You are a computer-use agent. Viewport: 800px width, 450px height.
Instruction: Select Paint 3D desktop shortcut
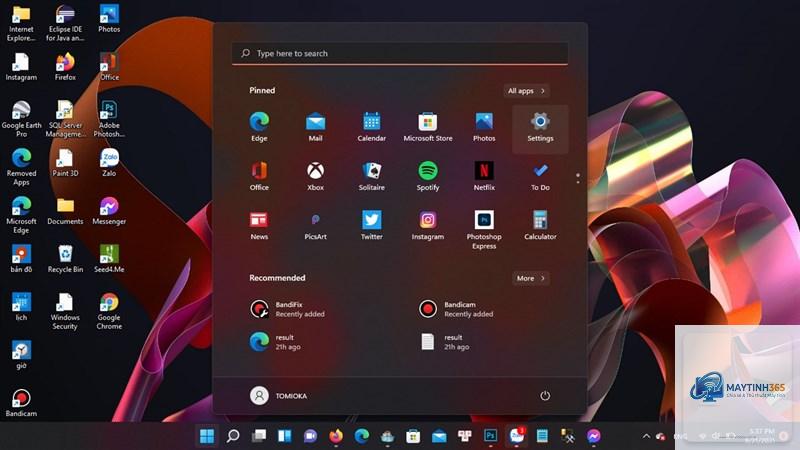pyautogui.click(x=65, y=163)
